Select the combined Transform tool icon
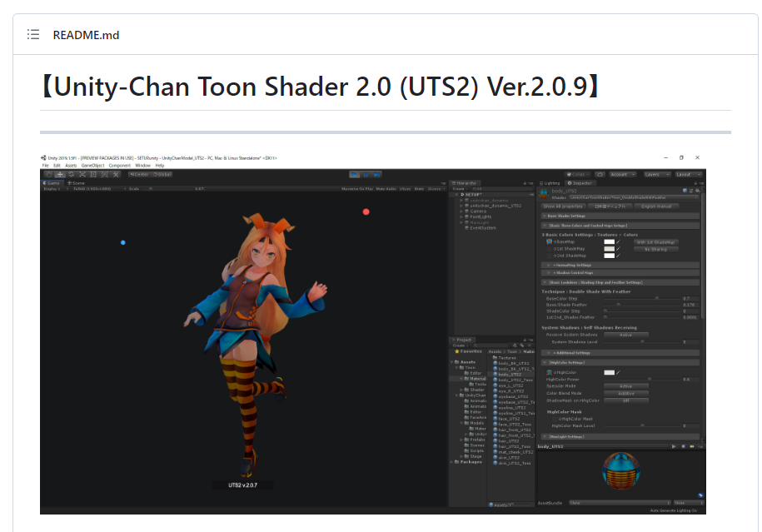762x532 pixels. (105, 174)
